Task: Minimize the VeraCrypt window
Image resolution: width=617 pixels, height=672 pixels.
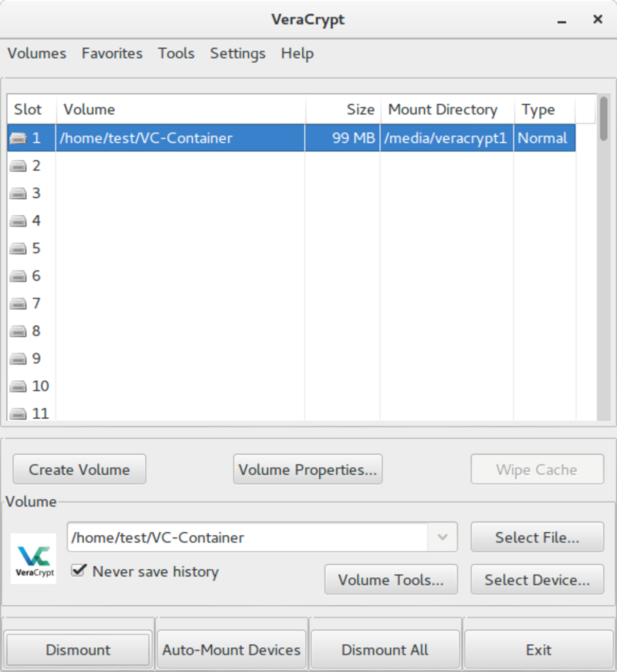Action: point(561,21)
